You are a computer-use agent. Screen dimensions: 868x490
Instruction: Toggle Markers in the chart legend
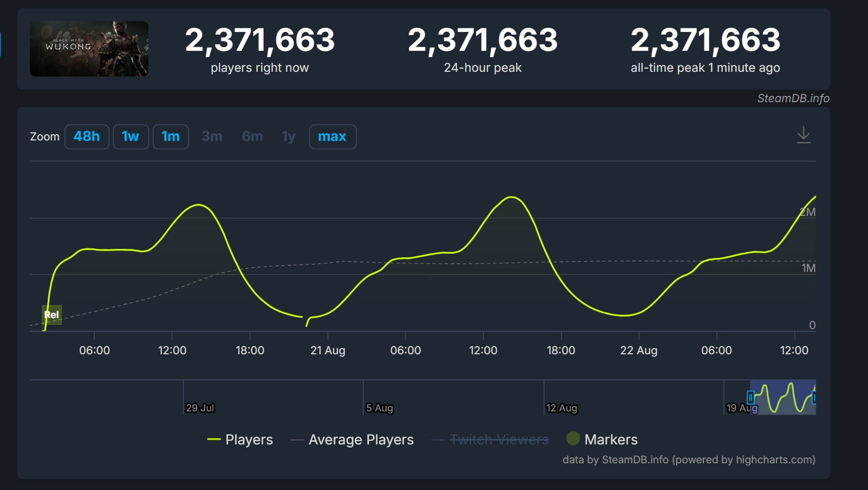(602, 440)
